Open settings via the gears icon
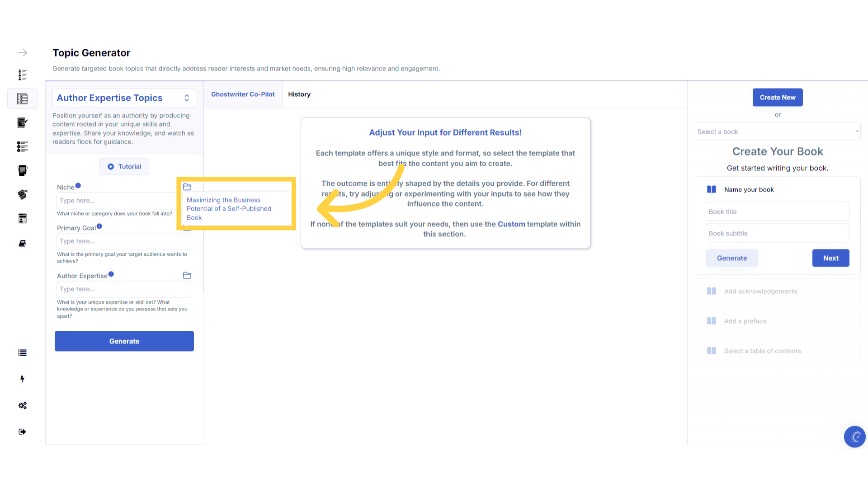This screenshot has width=868, height=488. [22, 405]
